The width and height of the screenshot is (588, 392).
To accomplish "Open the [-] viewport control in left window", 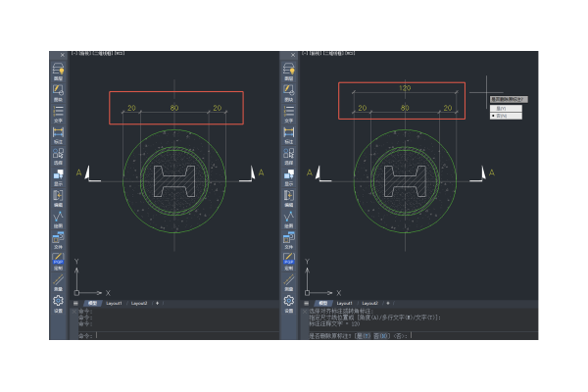I will pyautogui.click(x=73, y=53).
